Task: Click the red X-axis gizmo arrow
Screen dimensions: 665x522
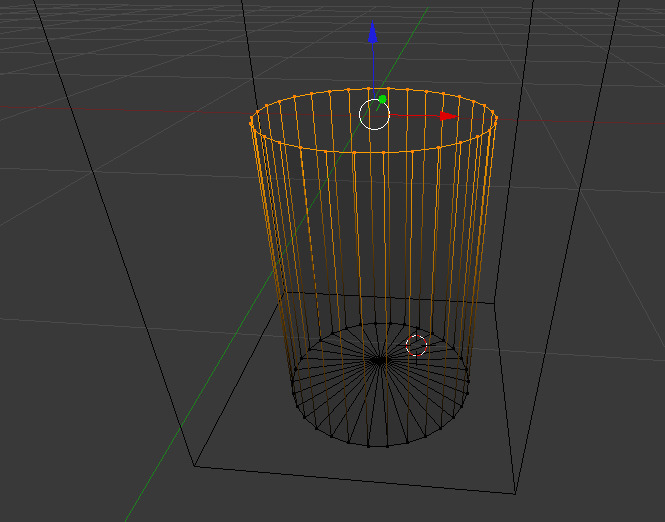Action: tap(449, 116)
